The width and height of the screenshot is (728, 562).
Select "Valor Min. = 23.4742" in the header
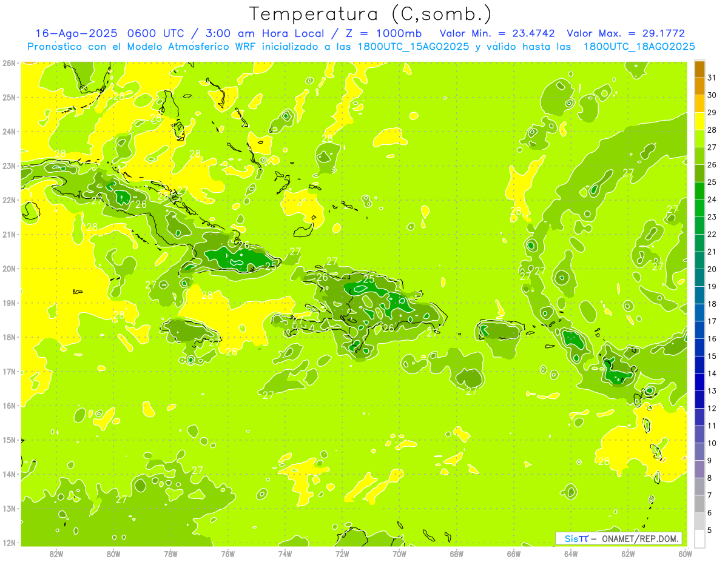click(x=497, y=33)
